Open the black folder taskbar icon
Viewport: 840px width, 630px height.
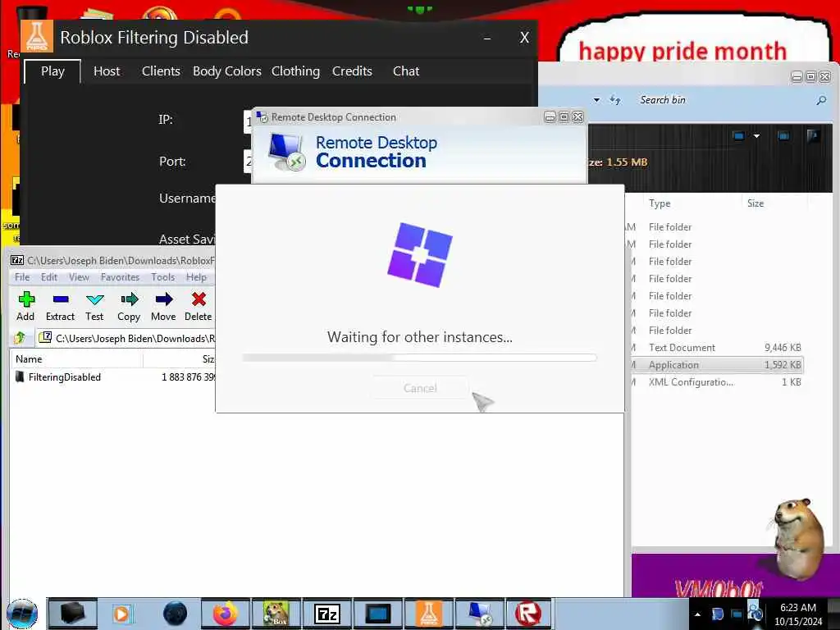click(73, 614)
